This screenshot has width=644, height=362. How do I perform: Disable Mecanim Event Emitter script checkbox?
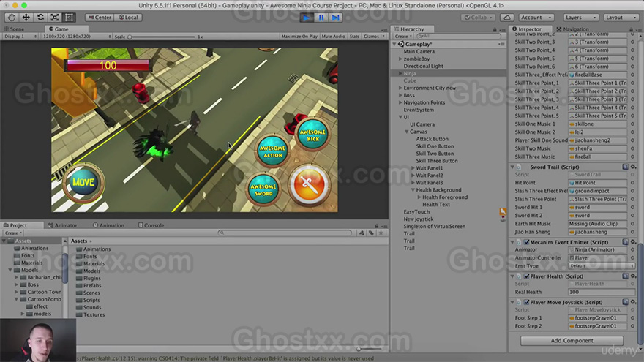point(526,242)
